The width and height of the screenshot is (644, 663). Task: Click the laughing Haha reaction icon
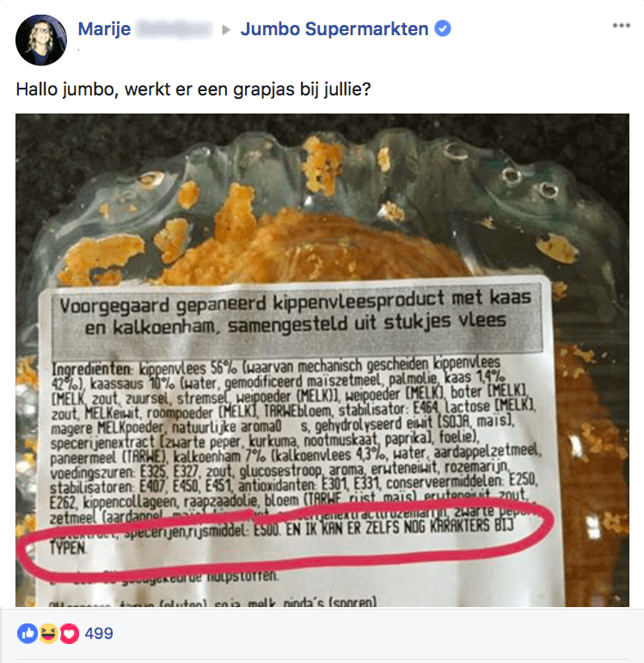[48, 634]
